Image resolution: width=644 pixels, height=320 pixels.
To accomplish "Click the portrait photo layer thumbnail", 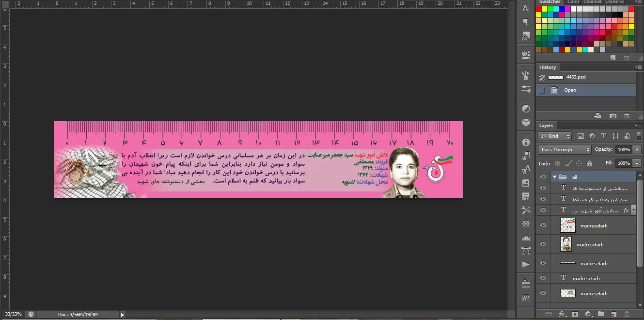I will pyautogui.click(x=566, y=244).
